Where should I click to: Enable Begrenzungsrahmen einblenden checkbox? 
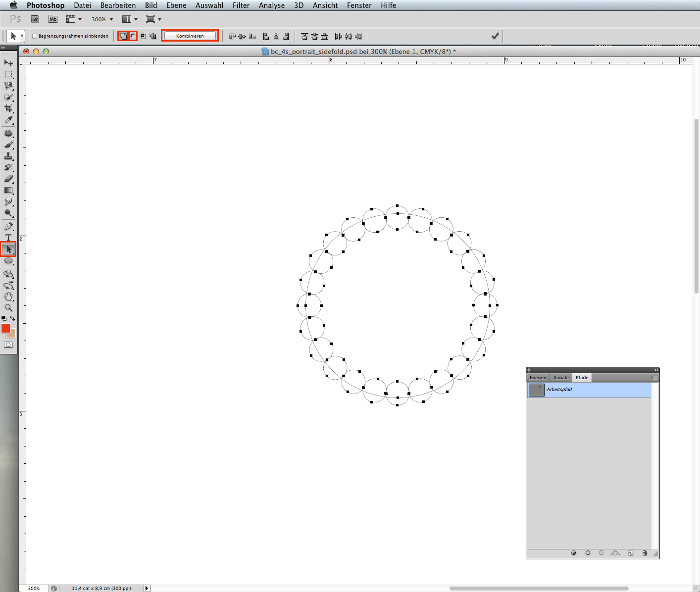(35, 36)
